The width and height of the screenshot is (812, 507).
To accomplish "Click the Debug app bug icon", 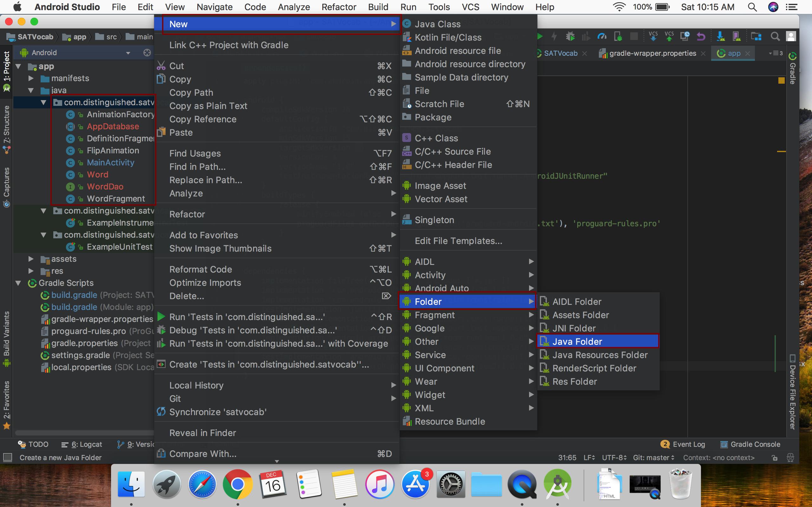I will pyautogui.click(x=570, y=36).
